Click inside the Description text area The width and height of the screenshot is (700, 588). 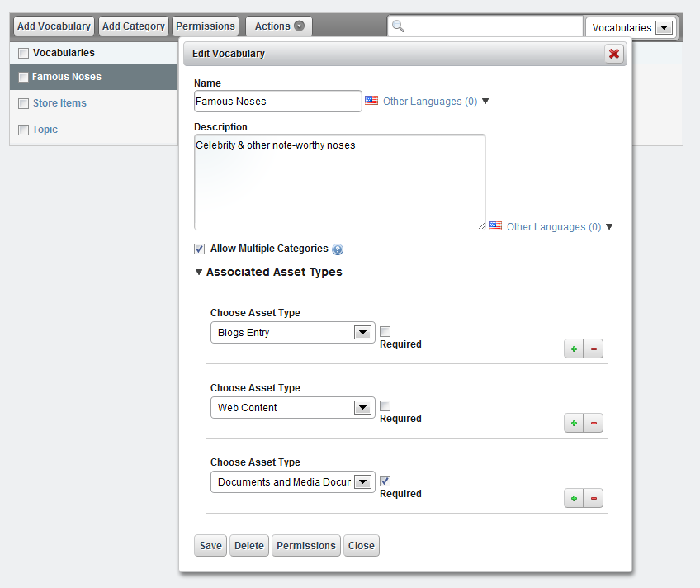tap(340, 183)
